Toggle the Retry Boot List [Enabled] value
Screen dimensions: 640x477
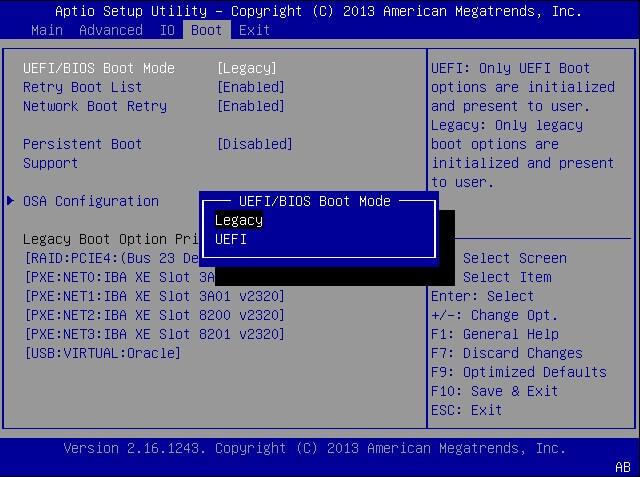(251, 87)
